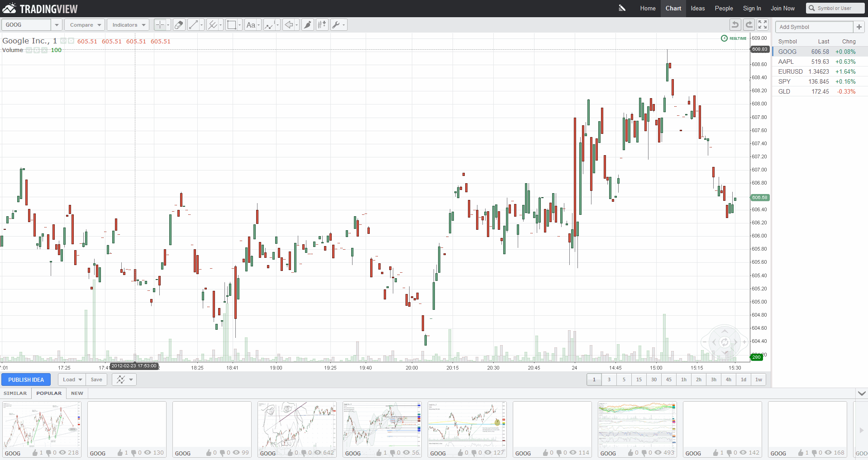Open the Ideas menu item
This screenshot has width=868, height=460.
[698, 8]
